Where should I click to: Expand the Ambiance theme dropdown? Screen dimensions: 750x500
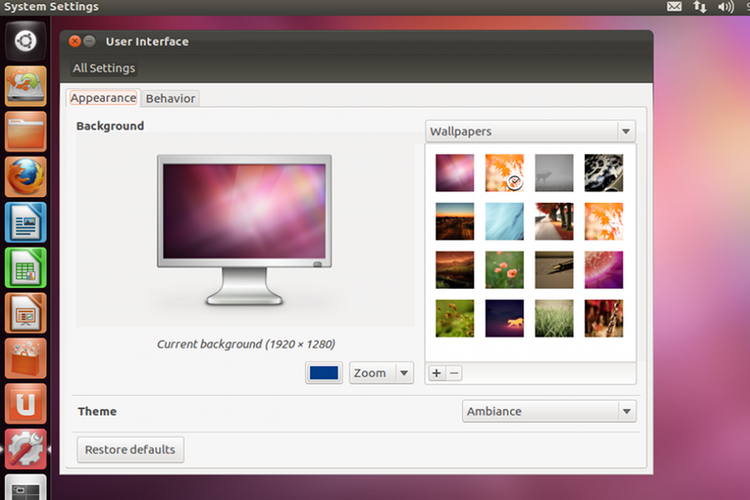(x=549, y=411)
